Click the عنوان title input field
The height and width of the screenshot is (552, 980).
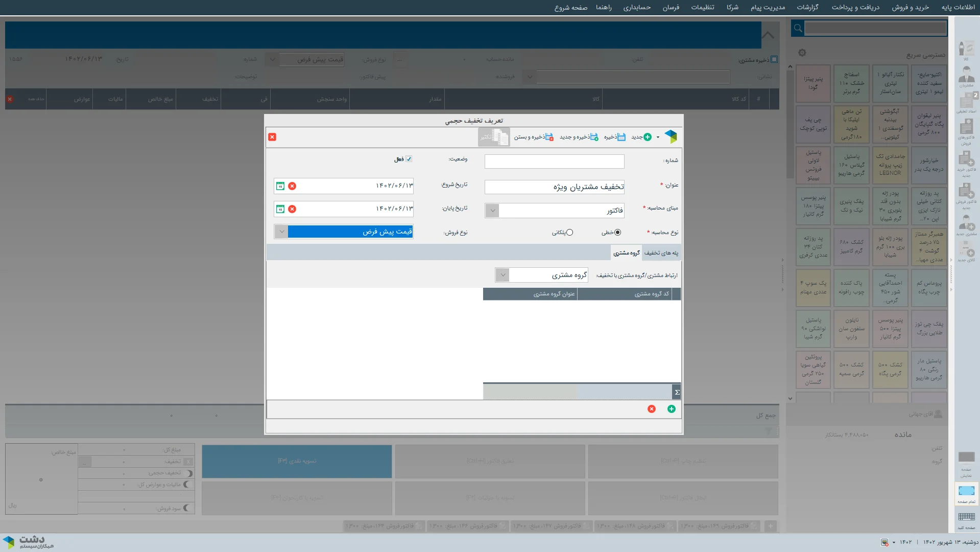click(554, 187)
